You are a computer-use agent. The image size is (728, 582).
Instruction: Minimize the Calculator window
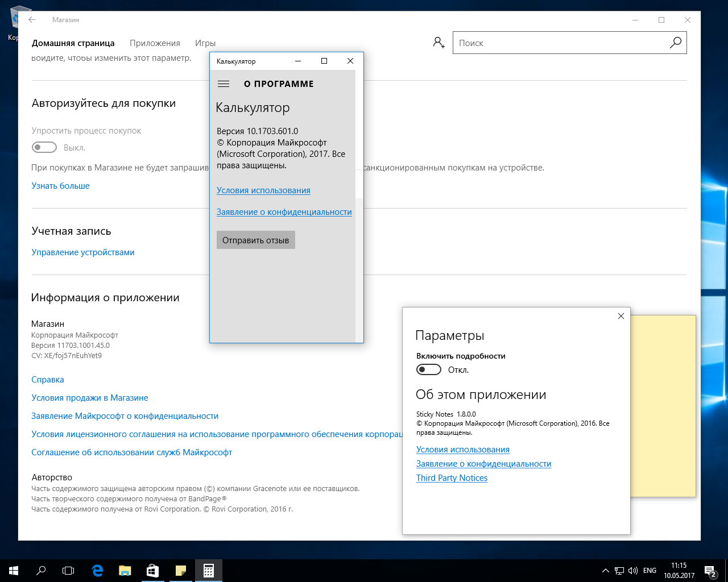point(298,61)
